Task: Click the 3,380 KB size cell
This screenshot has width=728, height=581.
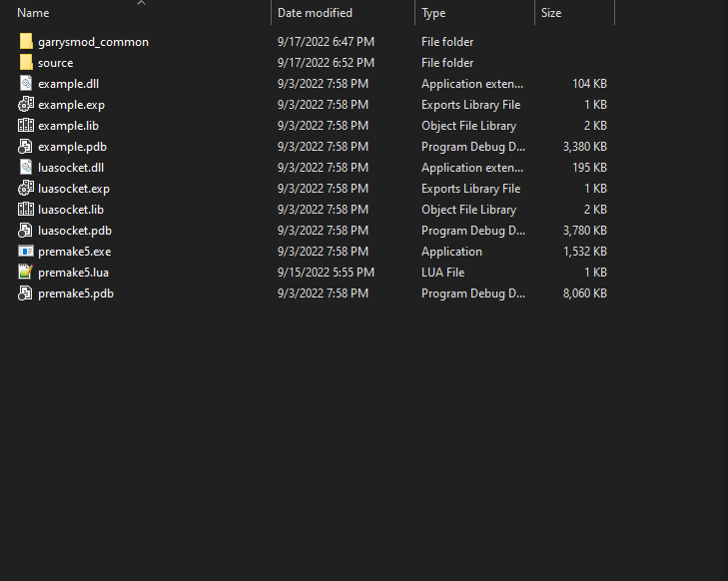Action: [585, 147]
